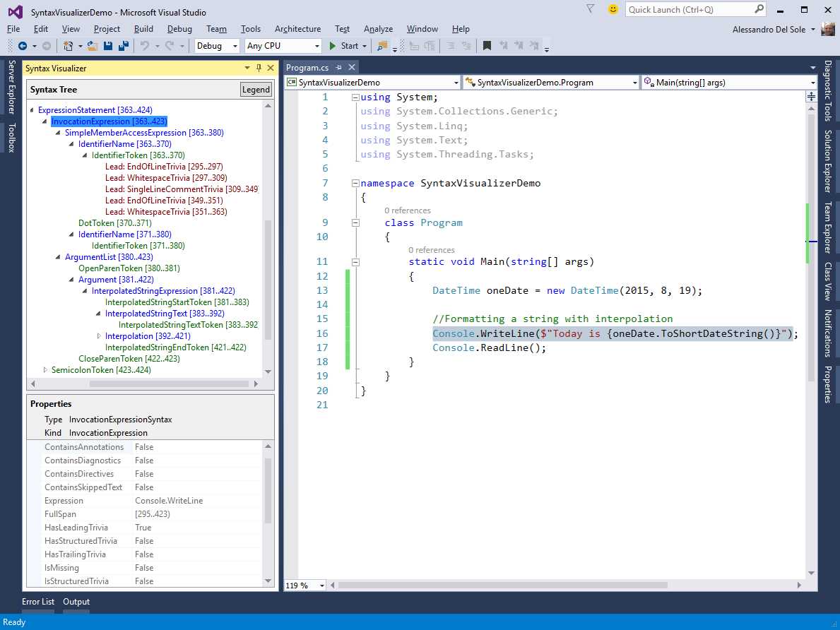840x630 pixels.
Task: Click the notifications filter flag icon
Action: (x=591, y=9)
